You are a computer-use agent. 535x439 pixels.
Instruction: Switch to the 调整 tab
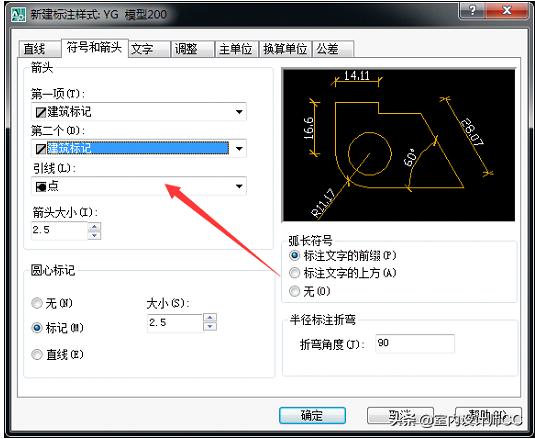pos(193,49)
